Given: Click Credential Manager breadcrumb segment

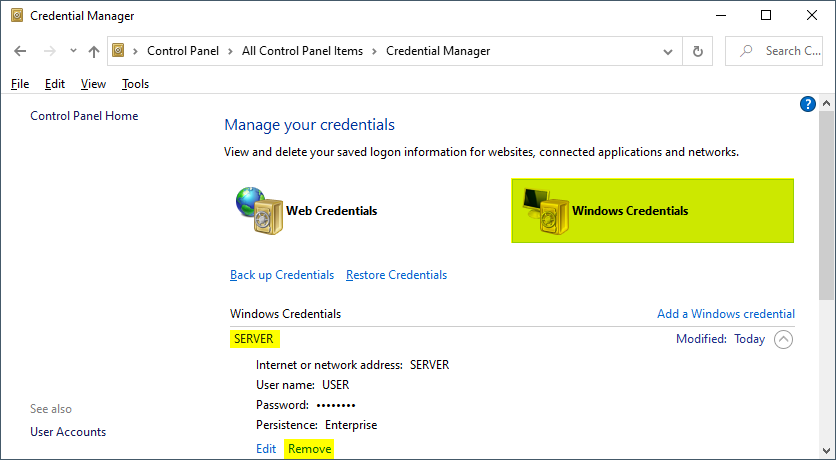Looking at the screenshot, I should click(x=438, y=51).
